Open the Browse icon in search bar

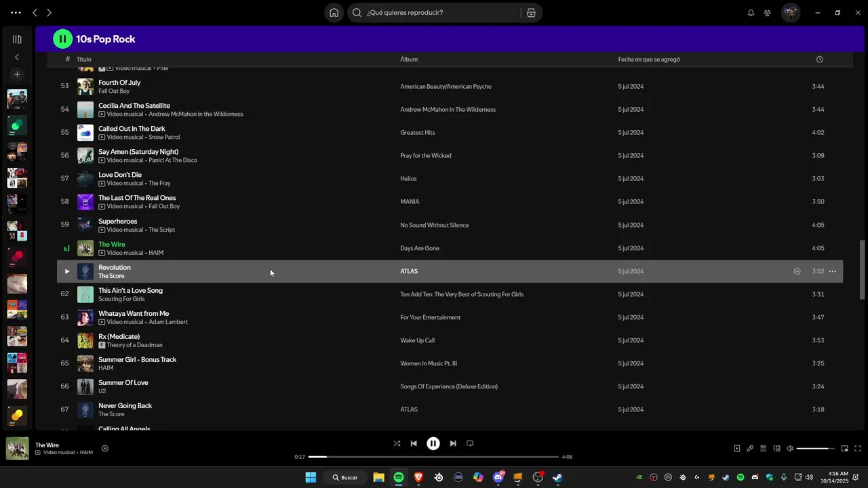pos(531,12)
